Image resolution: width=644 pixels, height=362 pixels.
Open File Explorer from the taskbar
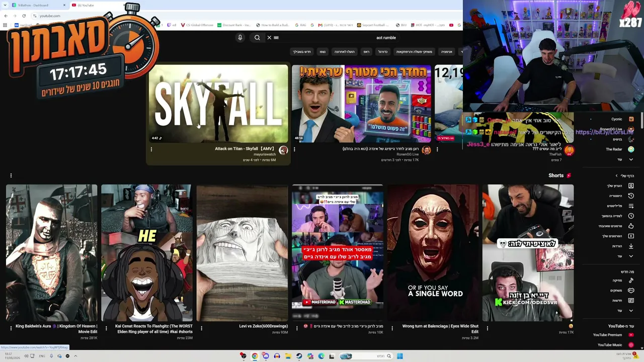288,356
